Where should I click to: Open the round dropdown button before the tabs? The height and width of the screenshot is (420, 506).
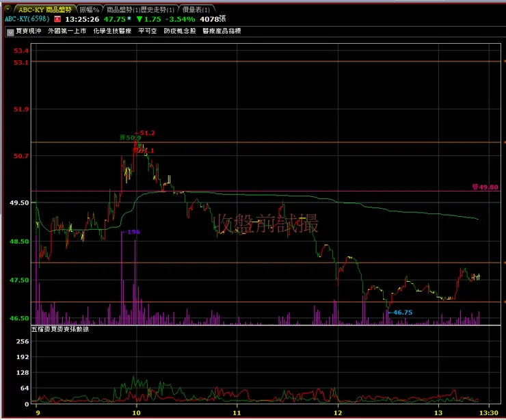pos(8,9)
